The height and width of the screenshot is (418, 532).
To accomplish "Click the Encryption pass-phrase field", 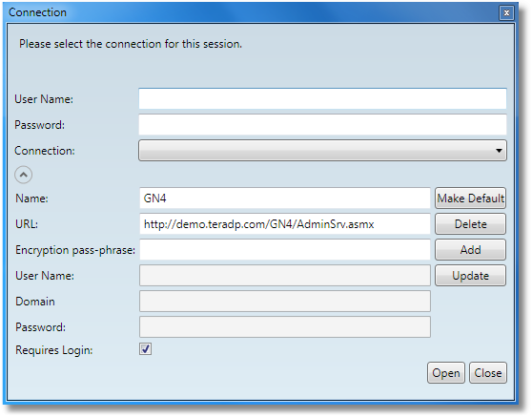I will point(285,250).
